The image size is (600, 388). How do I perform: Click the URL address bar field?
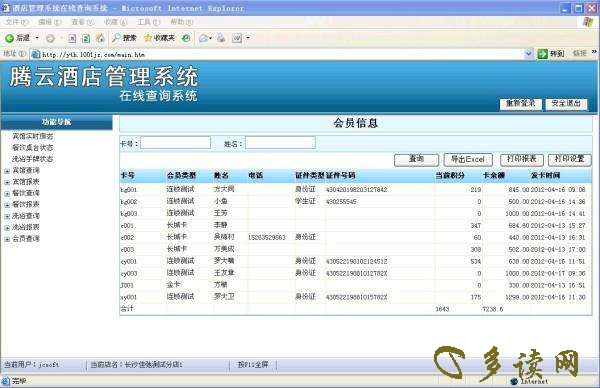point(281,54)
